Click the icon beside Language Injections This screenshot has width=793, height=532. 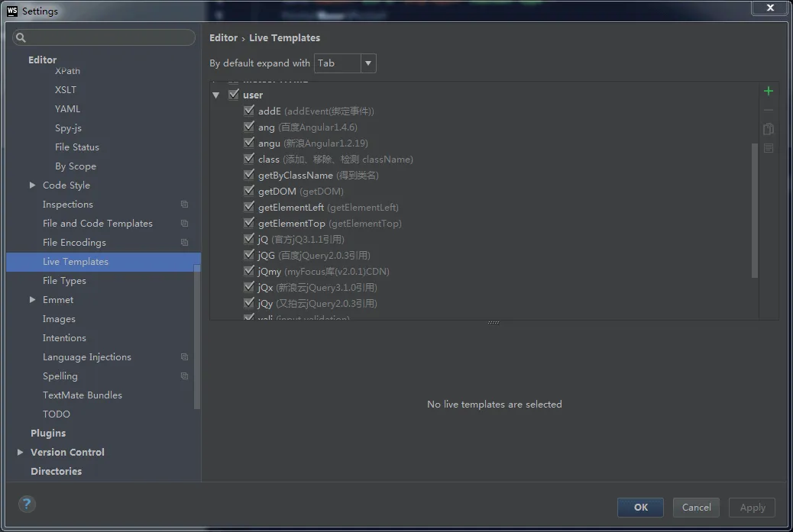coord(184,357)
